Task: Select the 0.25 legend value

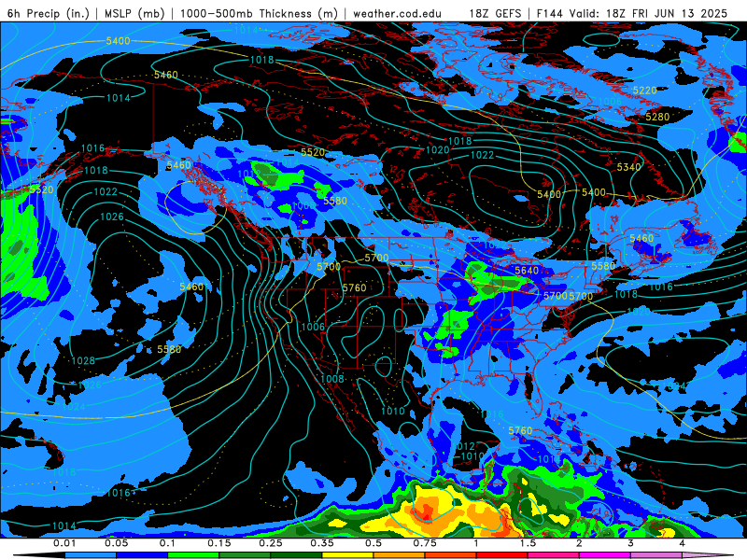Action: click(271, 543)
